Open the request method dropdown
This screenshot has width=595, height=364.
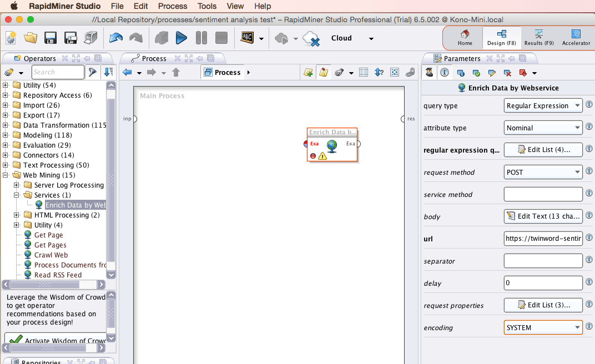[x=543, y=172]
